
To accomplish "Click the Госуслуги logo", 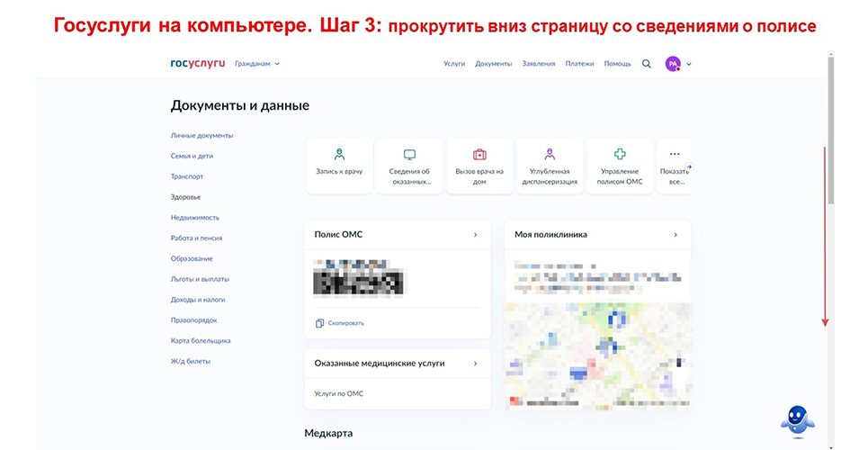I will coord(197,64).
